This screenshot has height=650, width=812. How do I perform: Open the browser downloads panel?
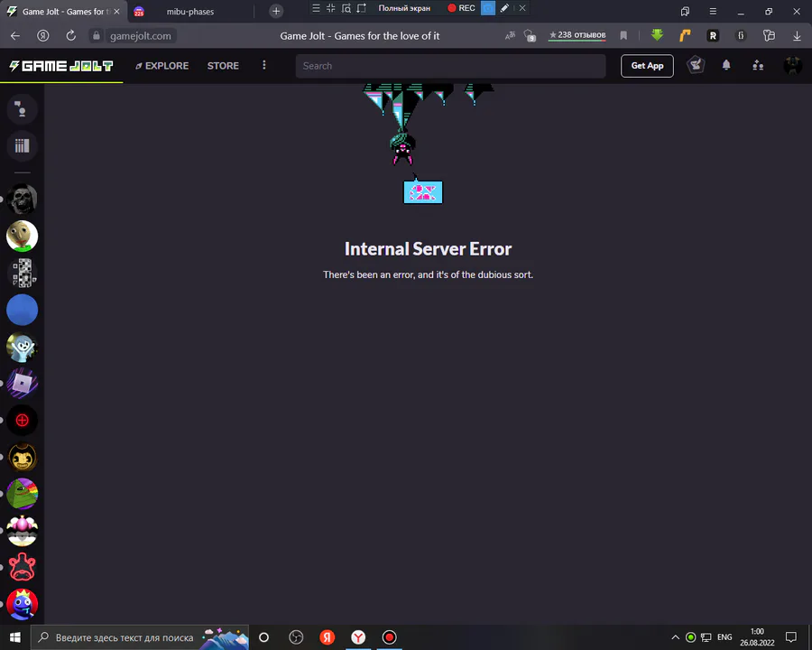[x=797, y=35]
